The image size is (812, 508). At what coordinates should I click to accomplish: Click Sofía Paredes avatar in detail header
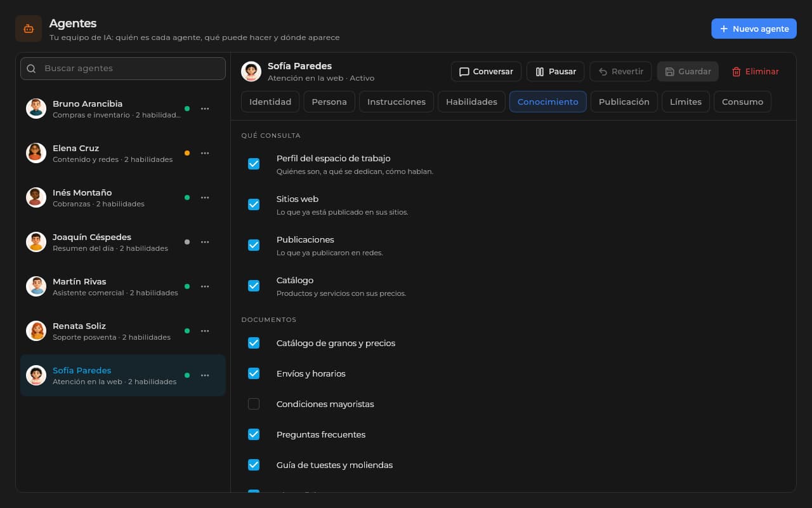tap(251, 72)
